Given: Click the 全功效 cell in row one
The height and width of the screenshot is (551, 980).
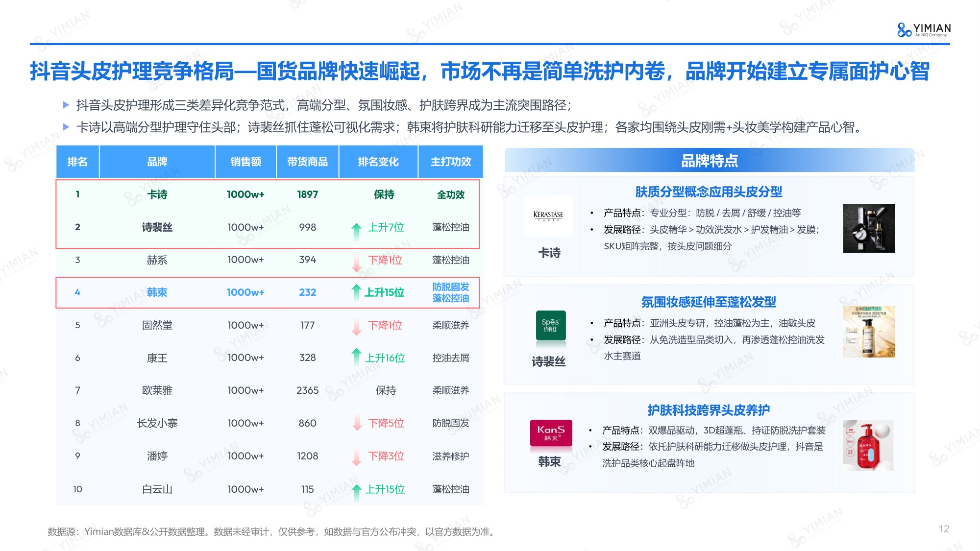Looking at the screenshot, I should pyautogui.click(x=451, y=194).
